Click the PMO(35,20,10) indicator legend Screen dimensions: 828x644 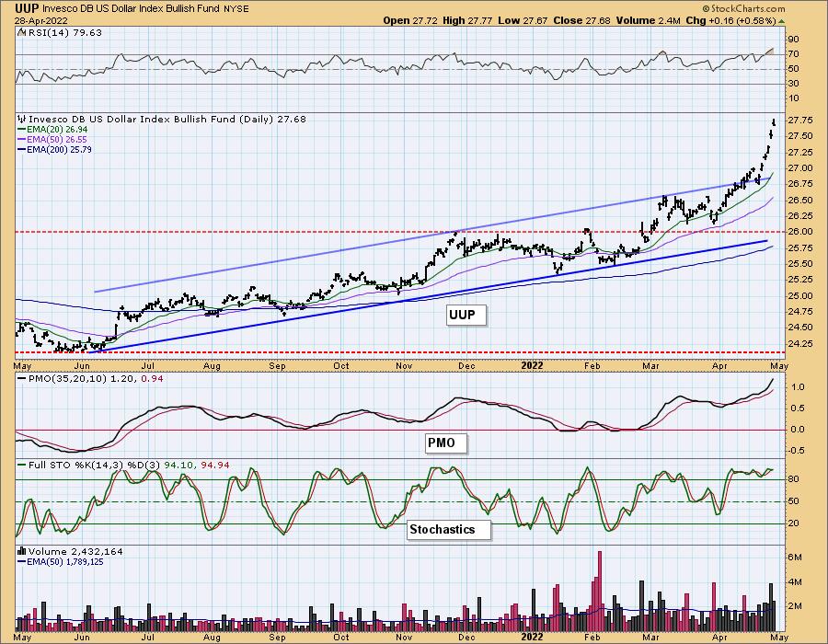click(90, 378)
